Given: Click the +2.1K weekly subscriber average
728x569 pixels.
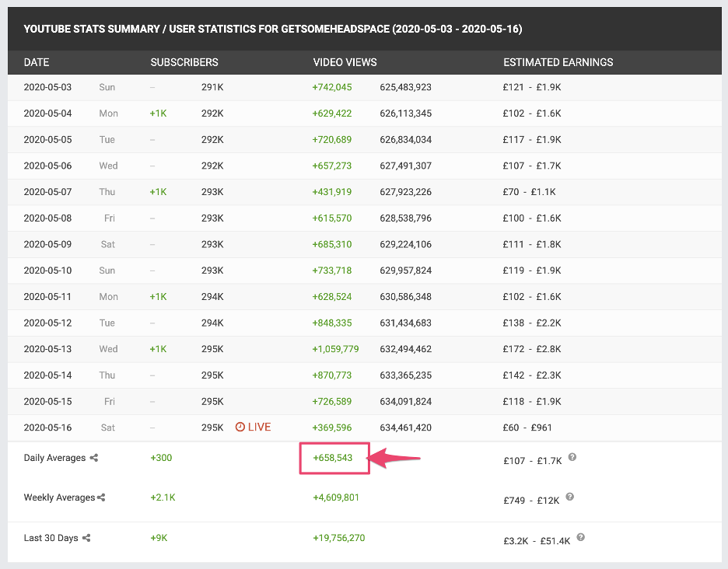Looking at the screenshot, I should pyautogui.click(x=163, y=497).
